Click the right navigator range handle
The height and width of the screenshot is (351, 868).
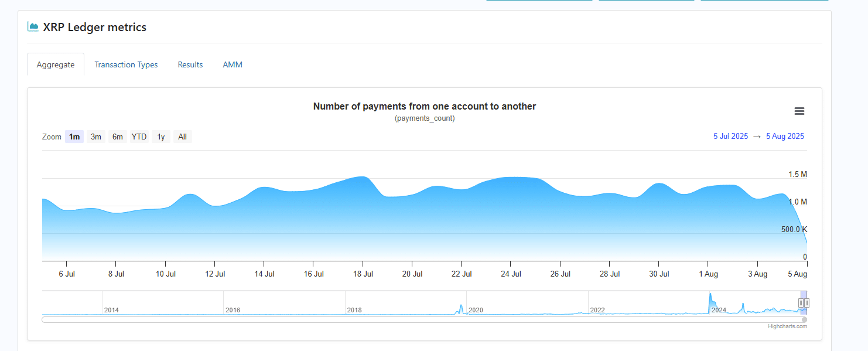807,302
